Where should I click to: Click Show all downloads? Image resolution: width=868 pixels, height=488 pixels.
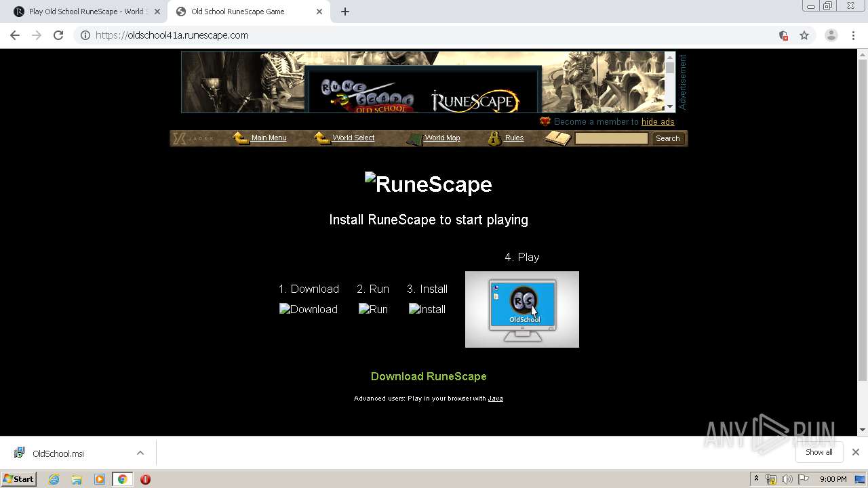pos(818,452)
